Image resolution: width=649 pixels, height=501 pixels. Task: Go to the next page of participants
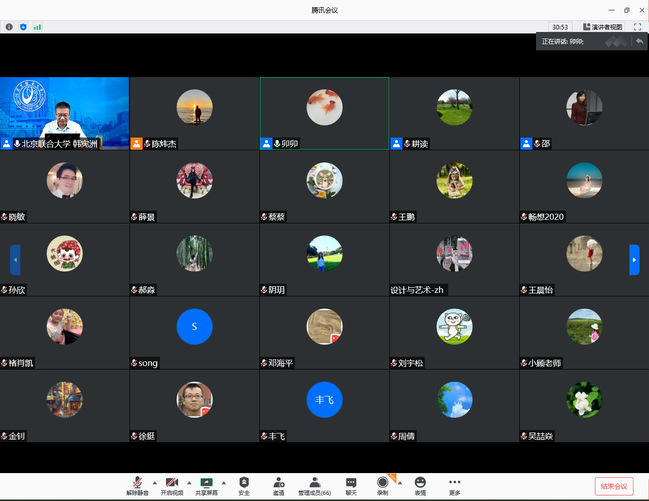[634, 260]
